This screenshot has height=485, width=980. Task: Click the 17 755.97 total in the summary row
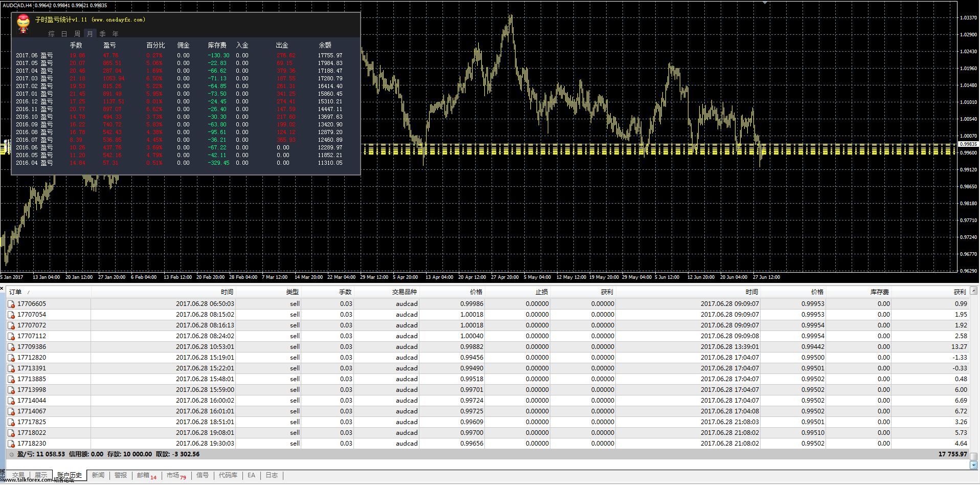[952, 454]
